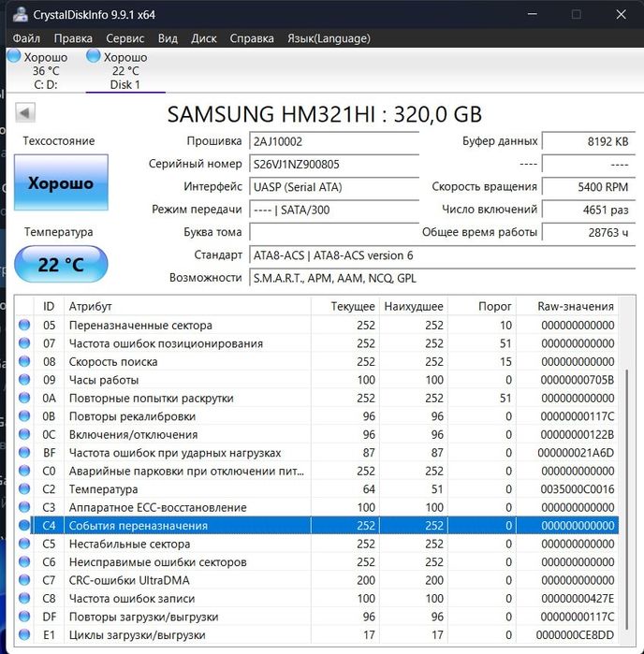Click the status dot for attribute 07
Image resolution: width=644 pixels, height=654 pixels.
pyautogui.click(x=24, y=342)
